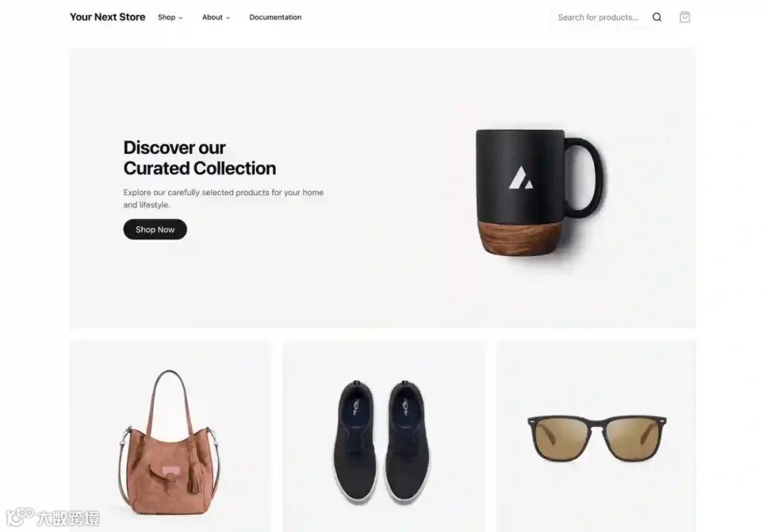Viewport: 766px width, 532px height.
Task: Open the brown handbag product card
Action: click(x=170, y=436)
